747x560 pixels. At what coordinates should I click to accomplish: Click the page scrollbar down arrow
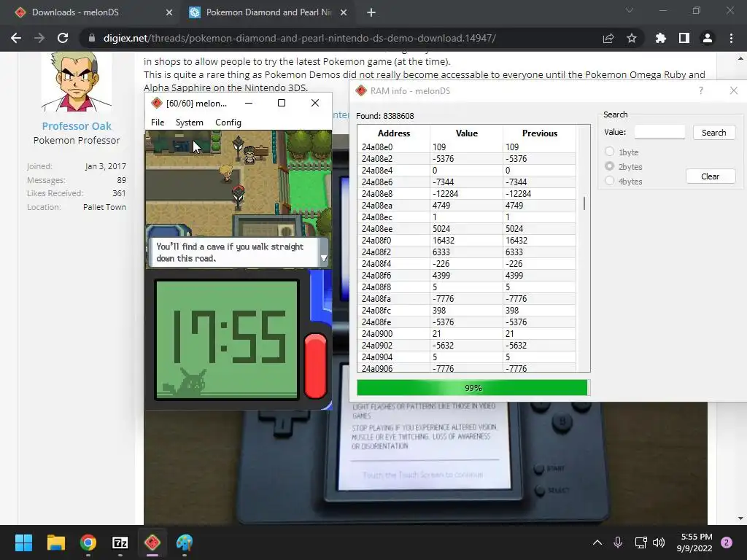click(x=740, y=518)
